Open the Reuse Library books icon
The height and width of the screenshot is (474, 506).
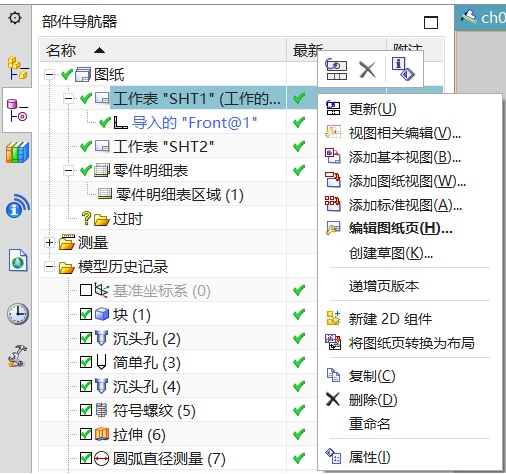coord(18,152)
